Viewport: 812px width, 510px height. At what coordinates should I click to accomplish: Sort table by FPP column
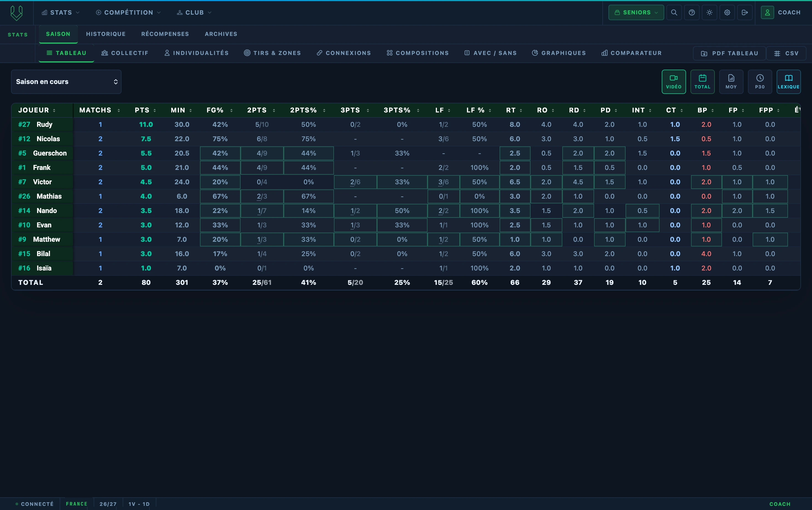click(769, 110)
